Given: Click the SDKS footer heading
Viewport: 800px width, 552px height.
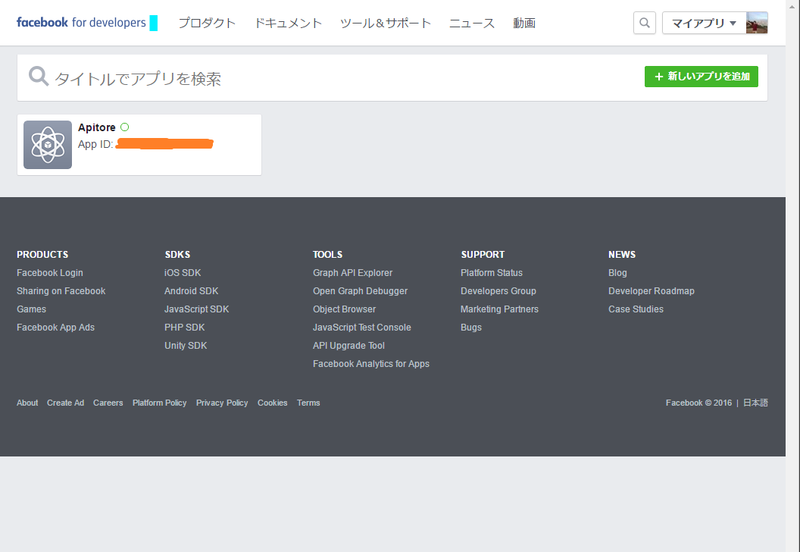Looking at the screenshot, I should click(177, 255).
